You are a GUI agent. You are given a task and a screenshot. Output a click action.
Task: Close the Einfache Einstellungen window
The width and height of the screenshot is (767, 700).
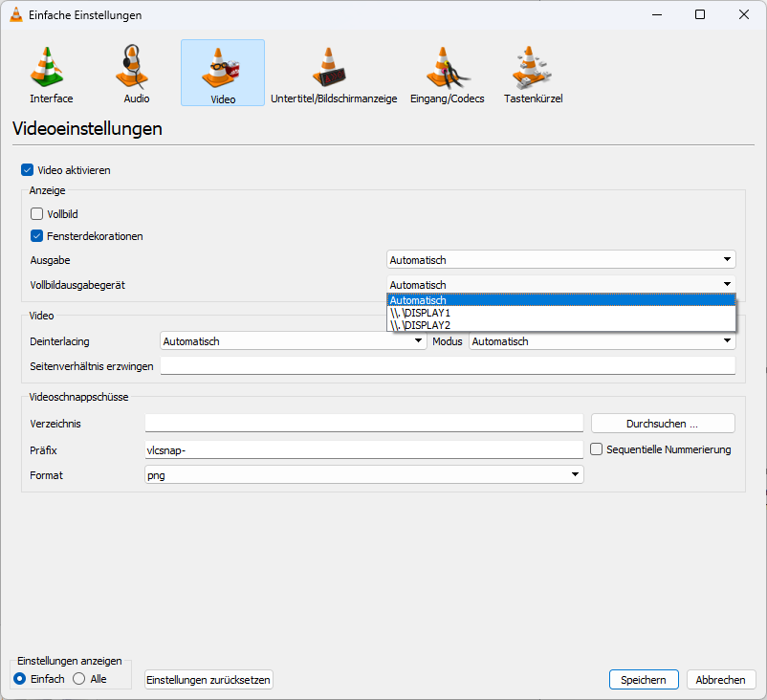[743, 14]
